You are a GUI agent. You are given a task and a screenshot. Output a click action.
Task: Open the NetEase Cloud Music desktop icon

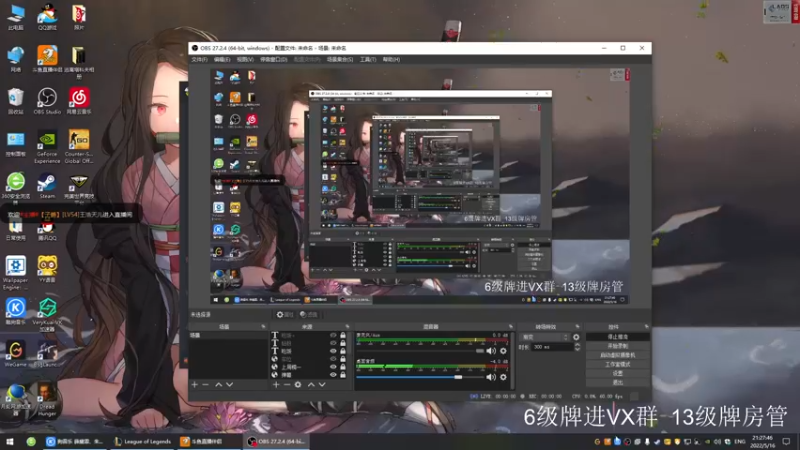(x=79, y=101)
